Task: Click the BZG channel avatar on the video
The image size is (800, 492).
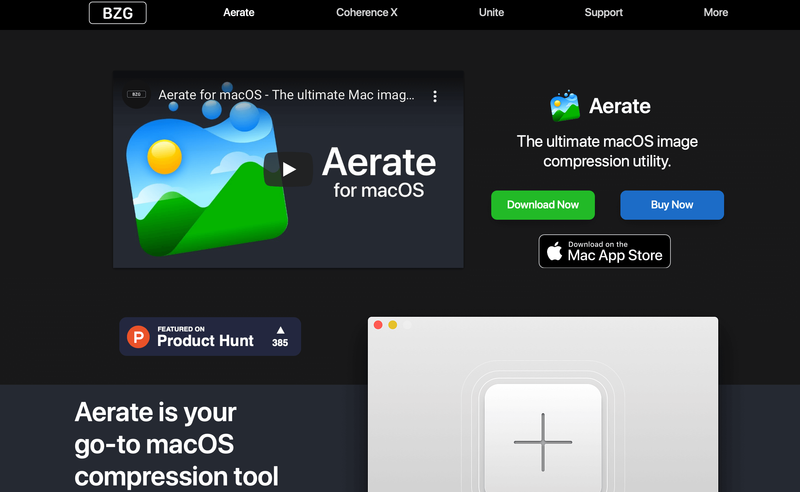Action: [x=136, y=94]
